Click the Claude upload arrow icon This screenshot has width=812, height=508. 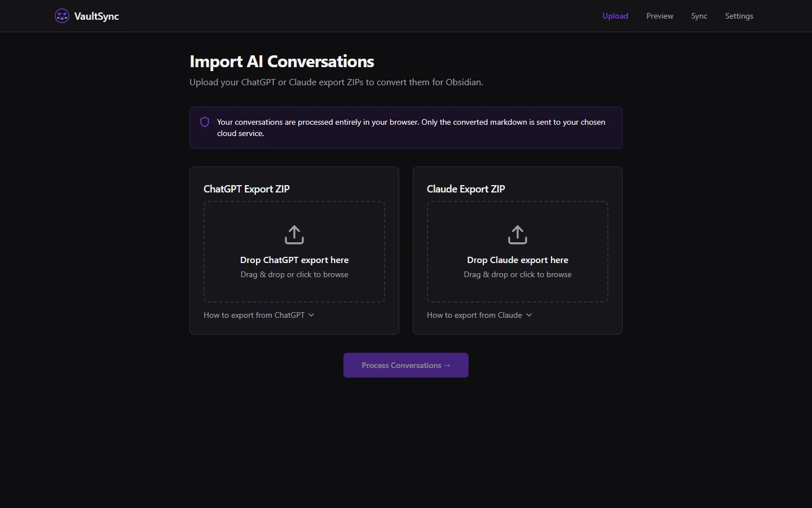(x=518, y=235)
